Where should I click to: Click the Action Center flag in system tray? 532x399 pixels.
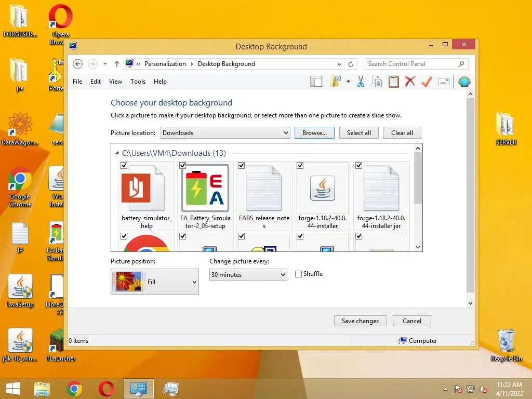pos(458,389)
